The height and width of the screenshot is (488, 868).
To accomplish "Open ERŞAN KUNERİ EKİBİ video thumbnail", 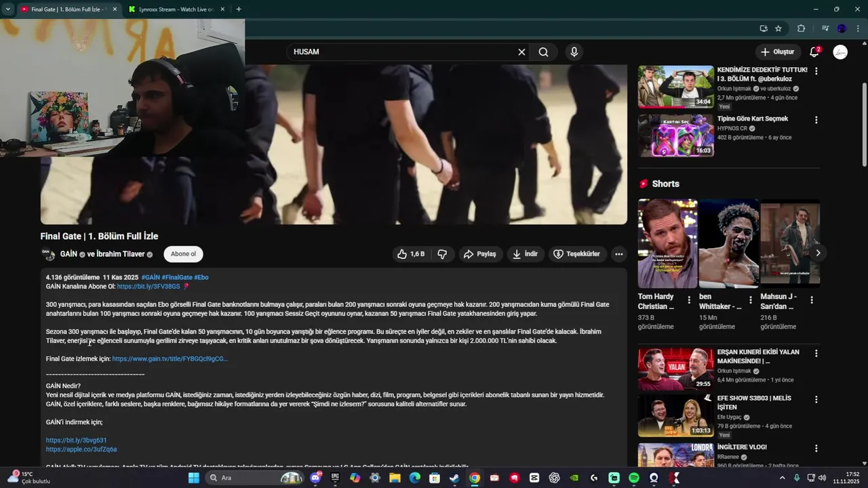I will click(675, 369).
